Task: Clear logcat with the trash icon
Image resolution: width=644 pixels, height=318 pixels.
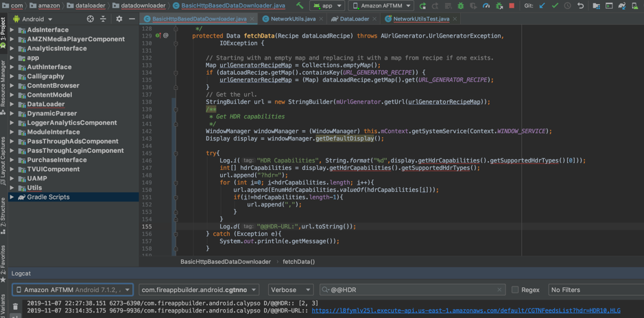Action: 15,308
